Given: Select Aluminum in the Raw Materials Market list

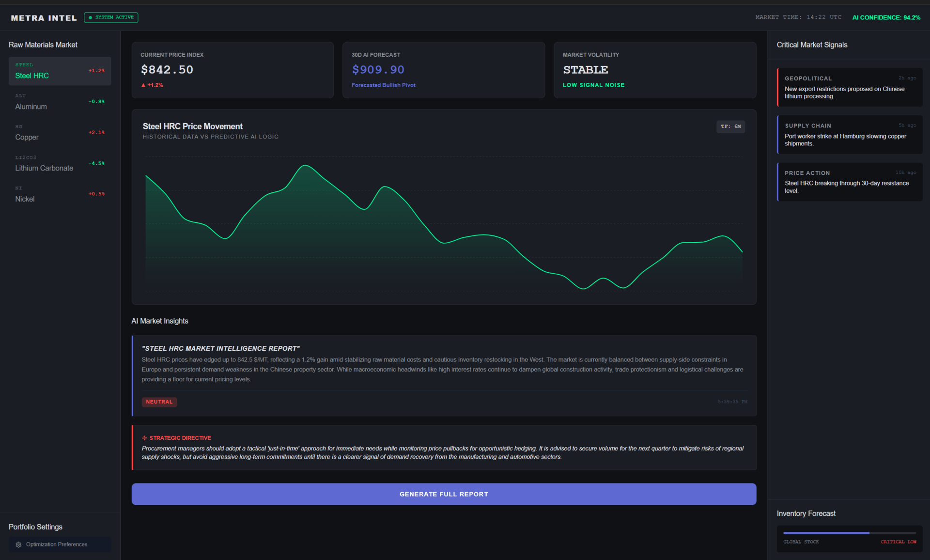Looking at the screenshot, I should tap(60, 102).
